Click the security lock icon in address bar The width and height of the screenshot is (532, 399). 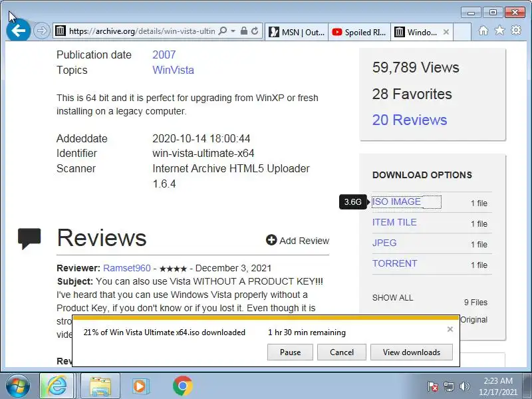(243, 31)
